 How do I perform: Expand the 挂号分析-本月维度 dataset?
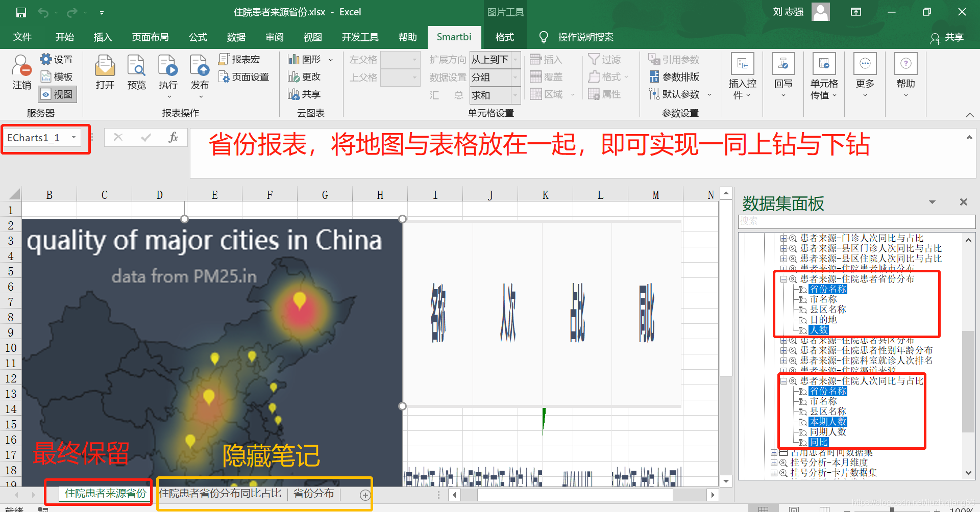(774, 463)
